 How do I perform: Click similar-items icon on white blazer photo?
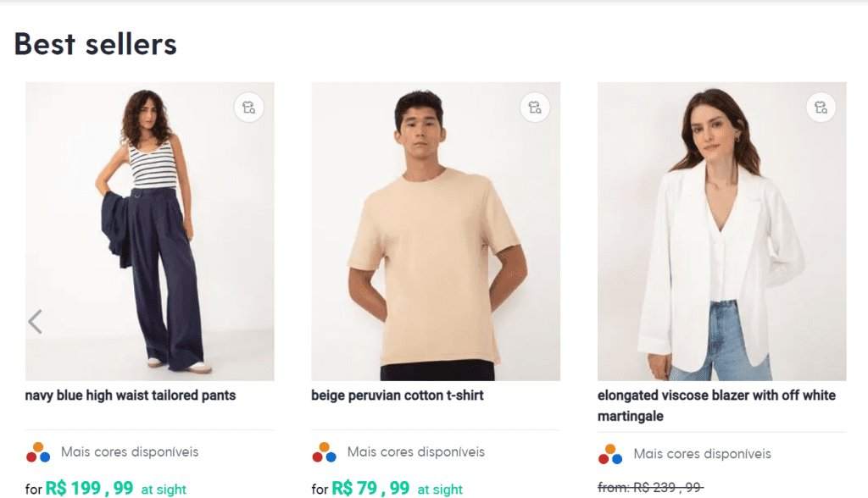821,108
